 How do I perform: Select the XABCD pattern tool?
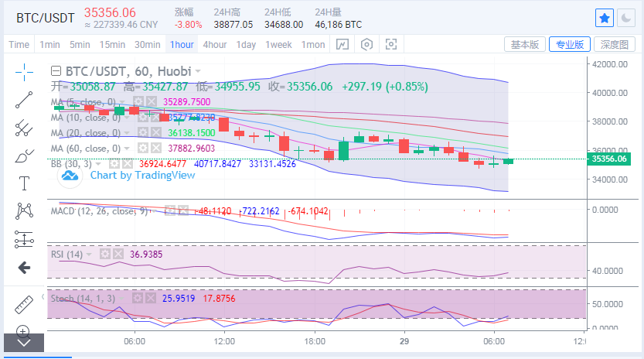[x=24, y=211]
